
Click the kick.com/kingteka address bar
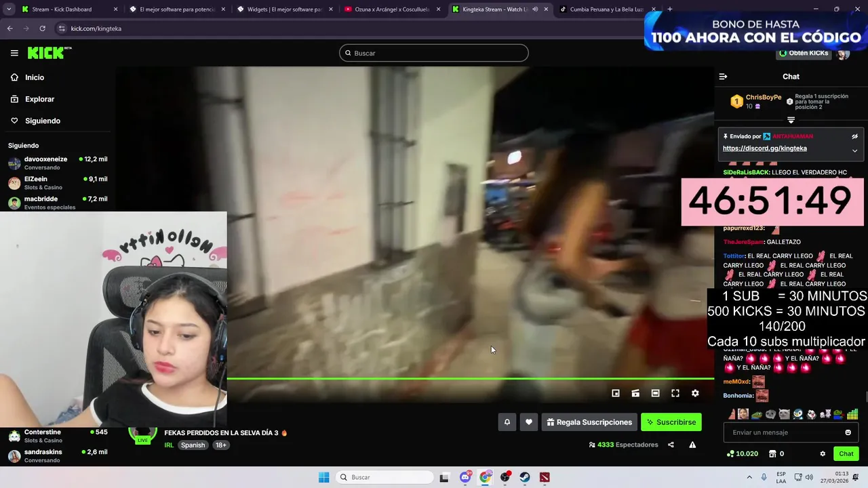click(96, 28)
